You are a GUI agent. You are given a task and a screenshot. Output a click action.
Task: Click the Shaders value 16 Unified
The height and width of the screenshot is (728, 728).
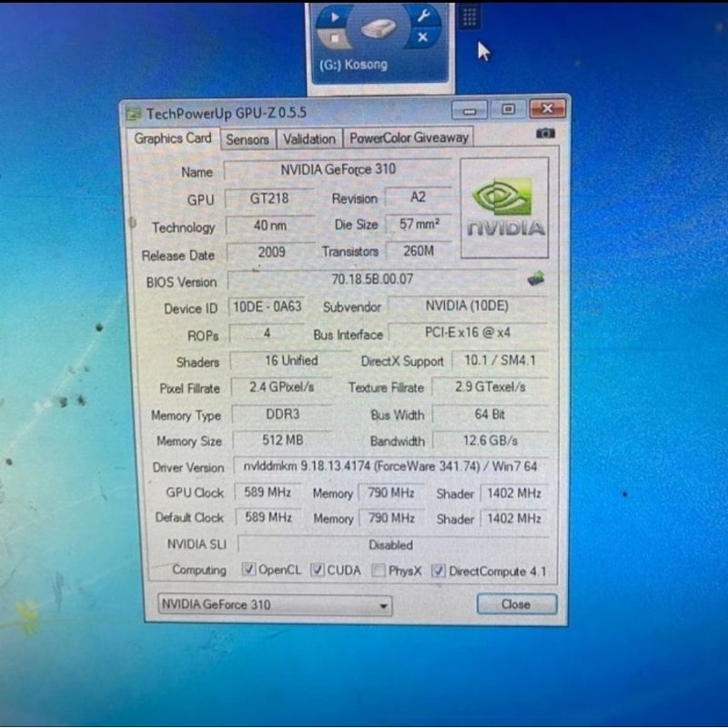tap(291, 360)
